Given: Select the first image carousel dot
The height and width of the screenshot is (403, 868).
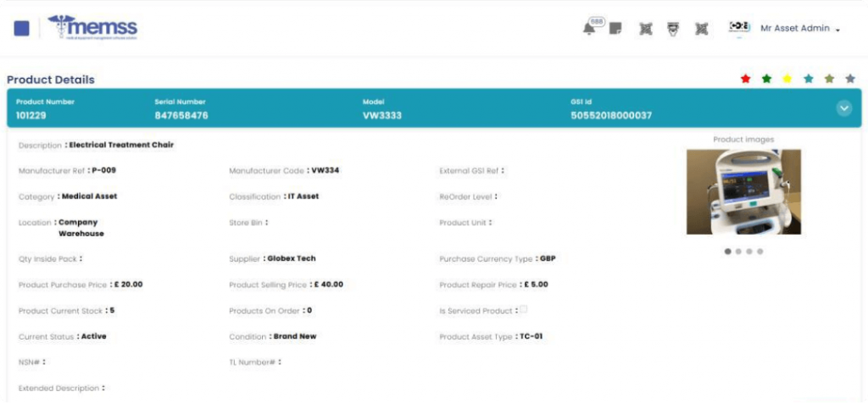Looking at the screenshot, I should point(727,251).
